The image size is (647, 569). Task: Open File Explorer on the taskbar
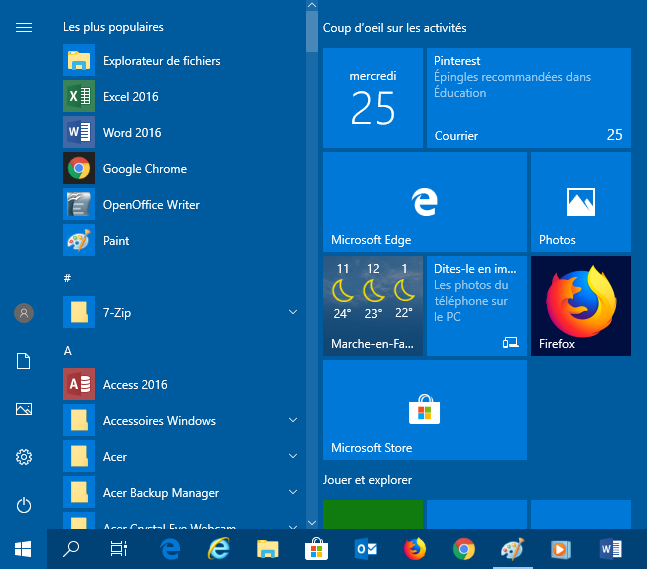click(268, 549)
